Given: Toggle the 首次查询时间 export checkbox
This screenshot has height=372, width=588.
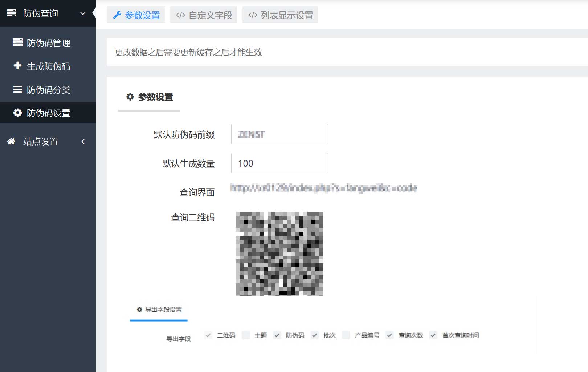Looking at the screenshot, I should [433, 335].
